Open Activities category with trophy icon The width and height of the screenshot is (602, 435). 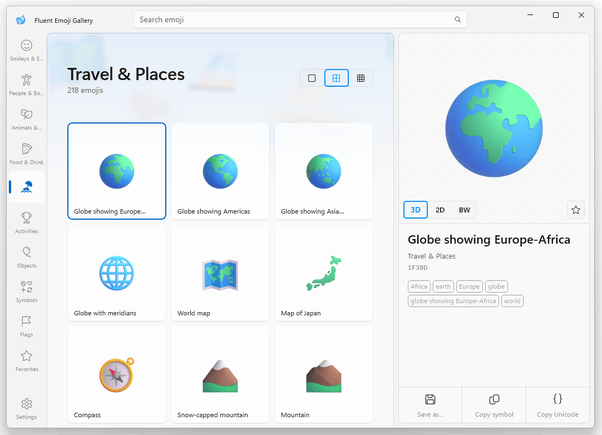(x=26, y=223)
